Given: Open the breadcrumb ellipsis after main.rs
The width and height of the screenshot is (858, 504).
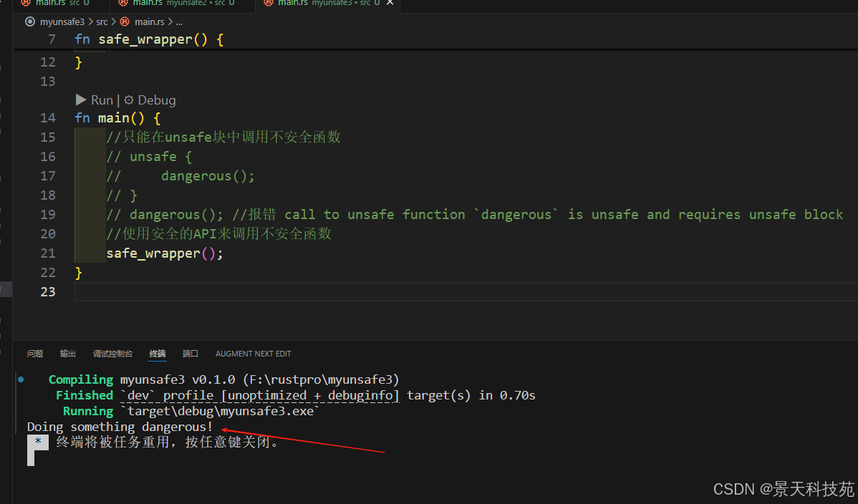Looking at the screenshot, I should click(x=178, y=21).
